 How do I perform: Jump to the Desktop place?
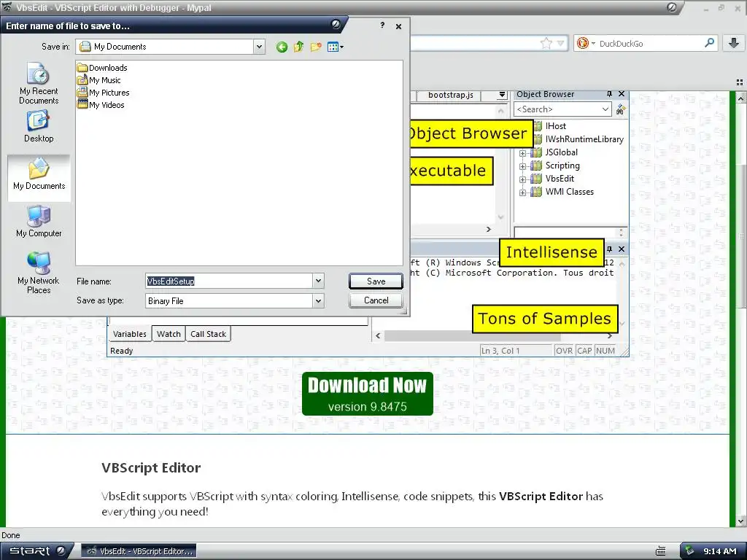point(39,126)
